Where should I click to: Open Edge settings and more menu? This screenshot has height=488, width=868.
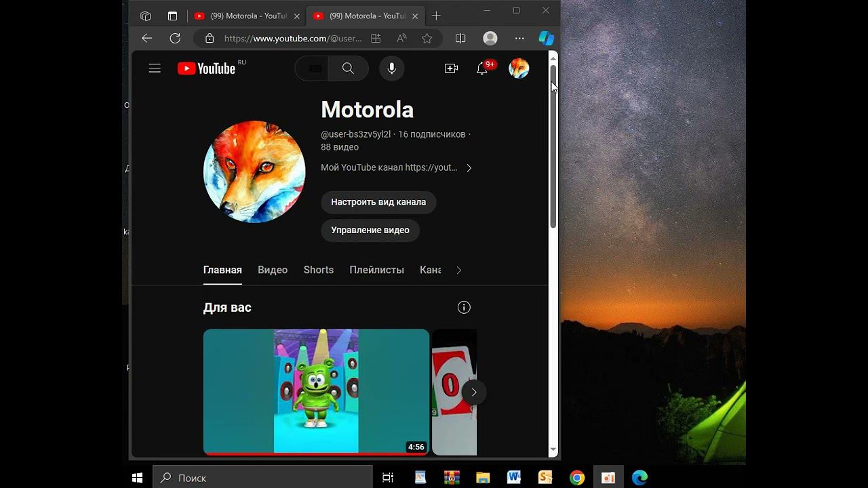tap(519, 39)
